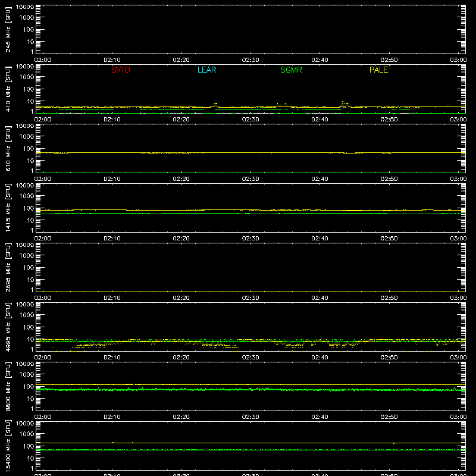Select the 1415 MHz [SFU] axis title
The height and width of the screenshot is (476, 476).
tap(8, 208)
